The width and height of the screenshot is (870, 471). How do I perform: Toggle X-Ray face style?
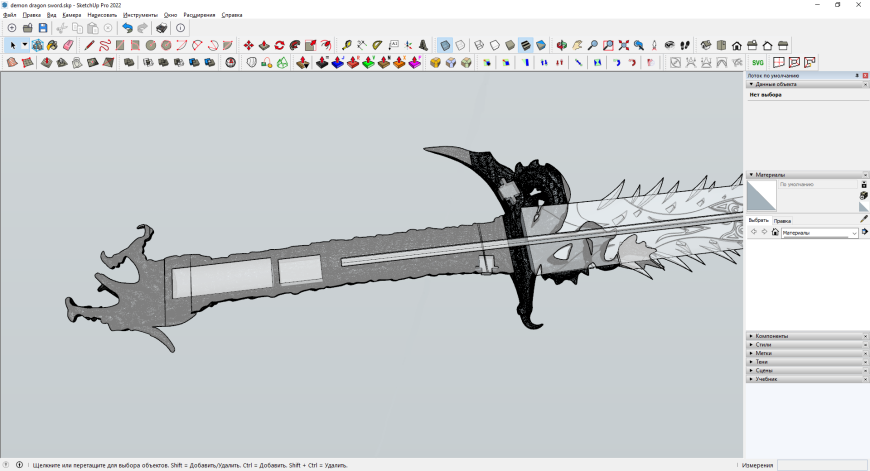tap(445, 45)
